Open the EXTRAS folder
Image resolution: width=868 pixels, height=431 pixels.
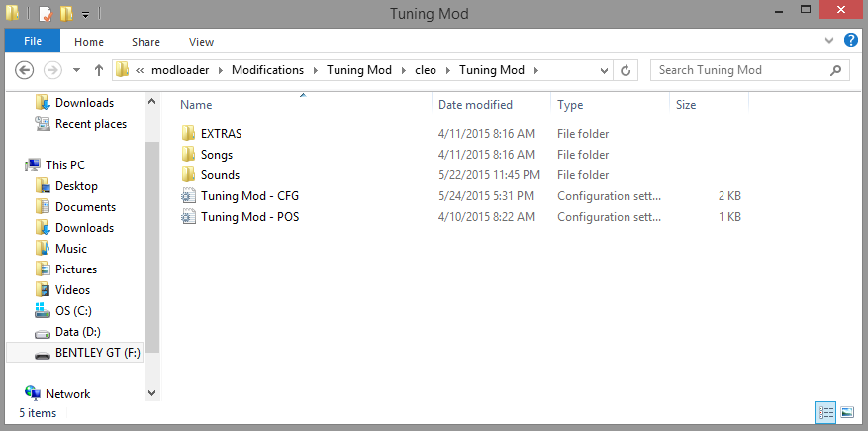tap(221, 134)
